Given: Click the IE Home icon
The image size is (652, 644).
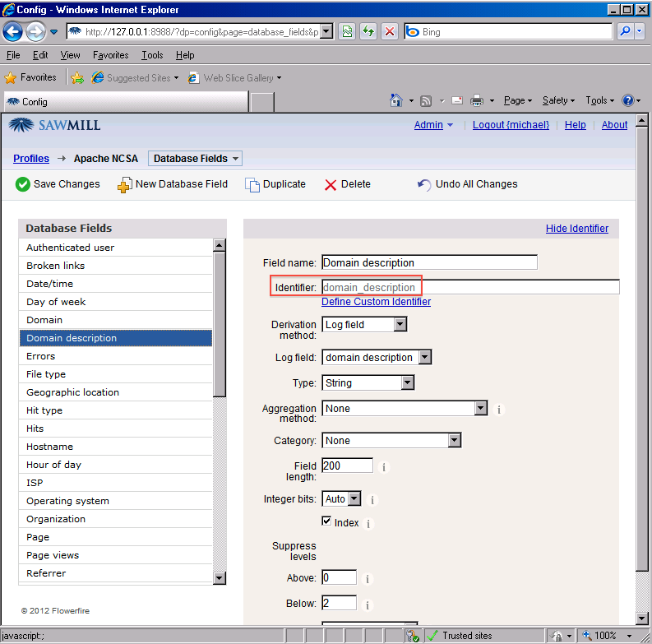Looking at the screenshot, I should 395,100.
